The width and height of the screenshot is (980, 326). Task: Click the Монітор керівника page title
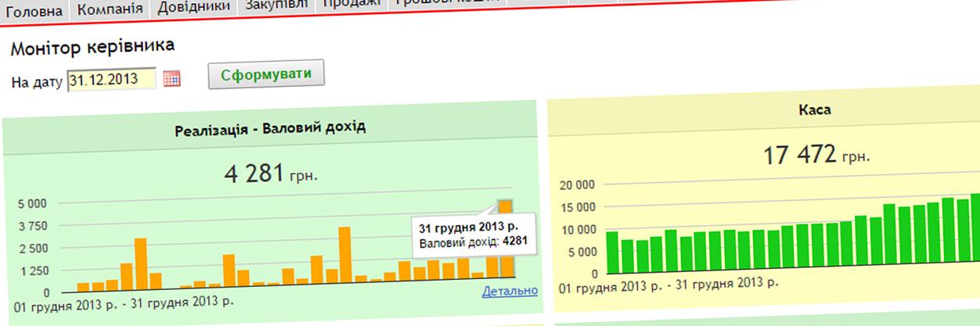pos(92,47)
